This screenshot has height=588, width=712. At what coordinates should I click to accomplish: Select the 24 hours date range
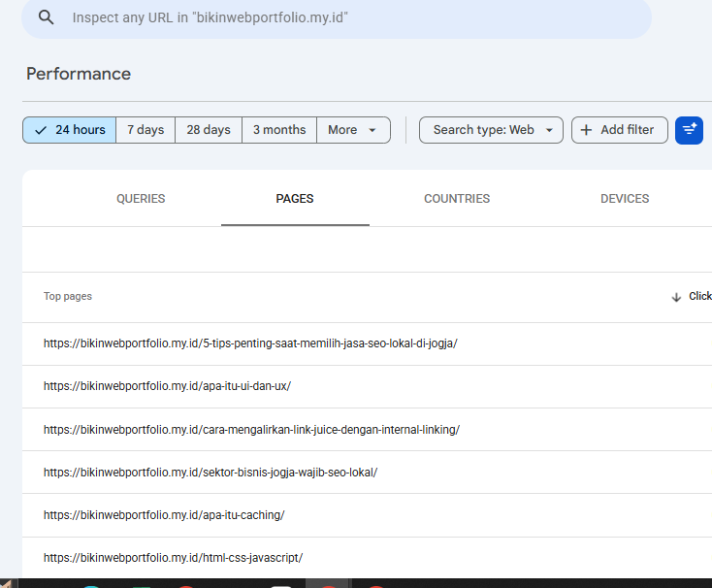point(70,130)
